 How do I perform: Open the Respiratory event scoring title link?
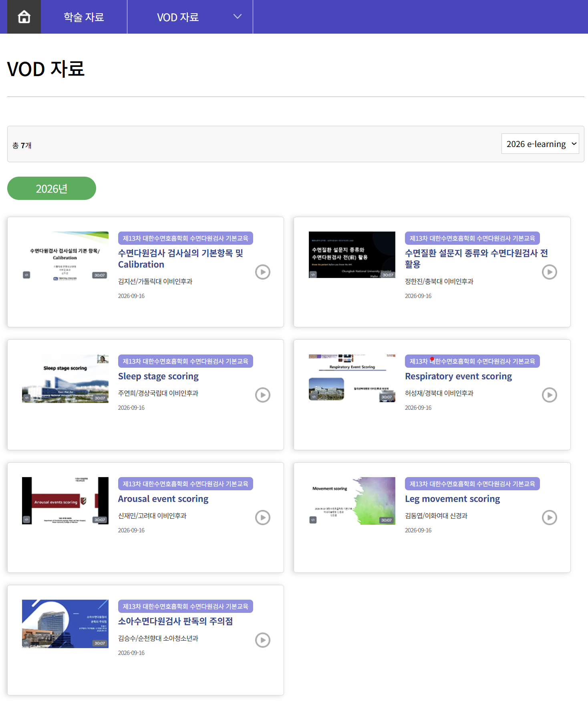pos(458,376)
